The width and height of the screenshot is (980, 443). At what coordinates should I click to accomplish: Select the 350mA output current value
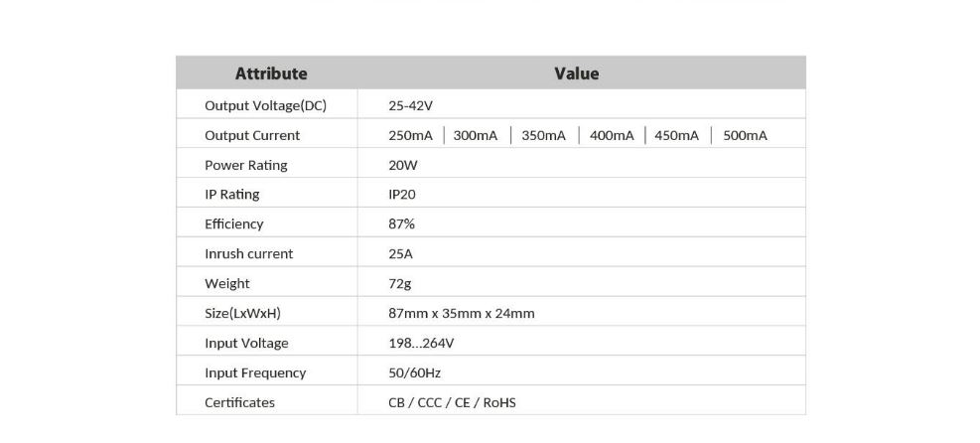(544, 136)
